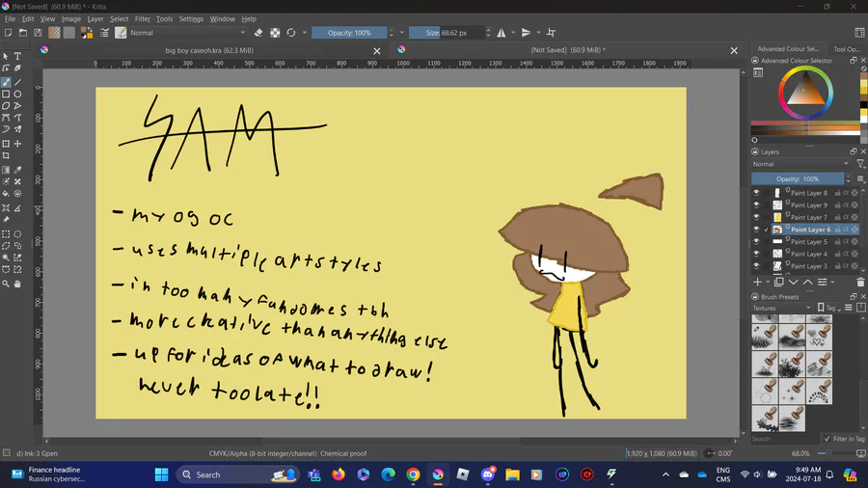Activate the Zoom tool magnifier

pyautogui.click(x=6, y=284)
